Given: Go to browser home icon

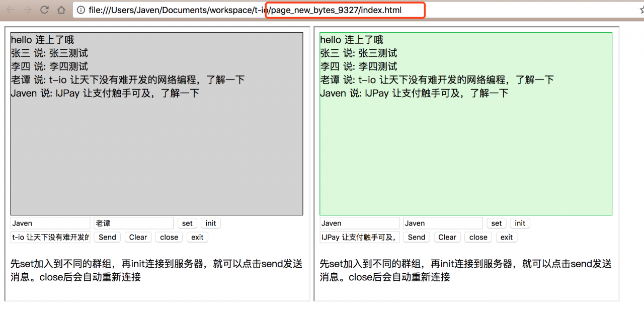Looking at the screenshot, I should click(x=61, y=10).
